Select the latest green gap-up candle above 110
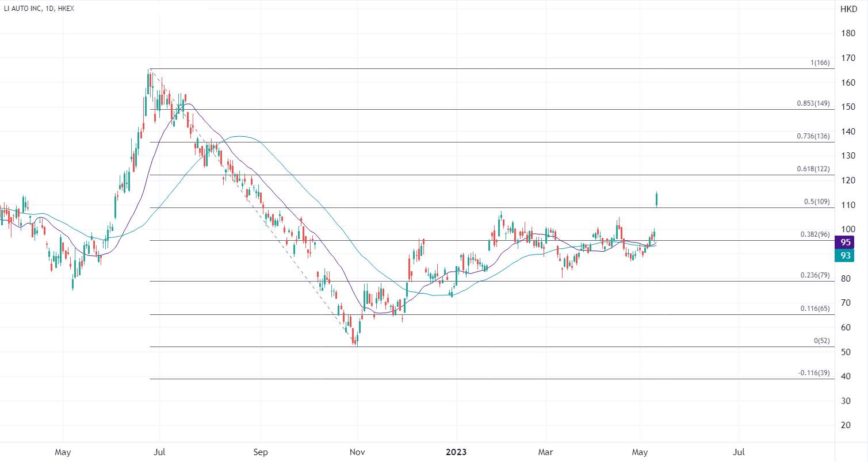868x462 pixels. pos(656,199)
